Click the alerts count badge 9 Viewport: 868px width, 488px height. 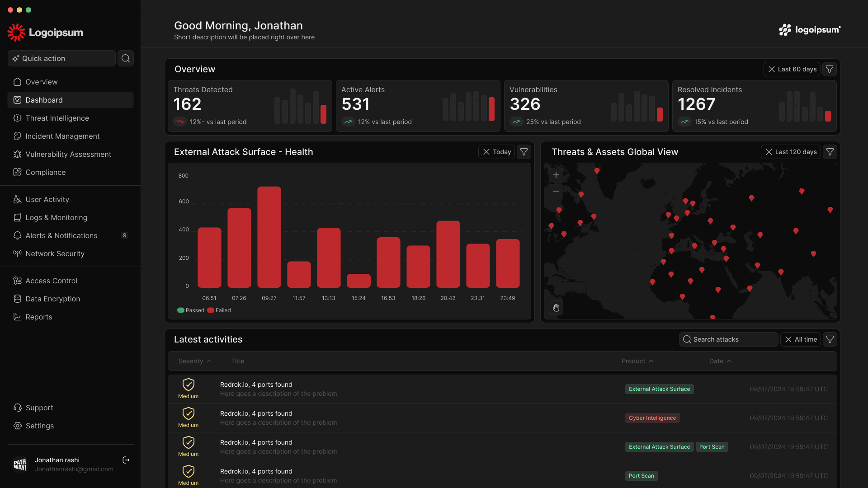125,235
